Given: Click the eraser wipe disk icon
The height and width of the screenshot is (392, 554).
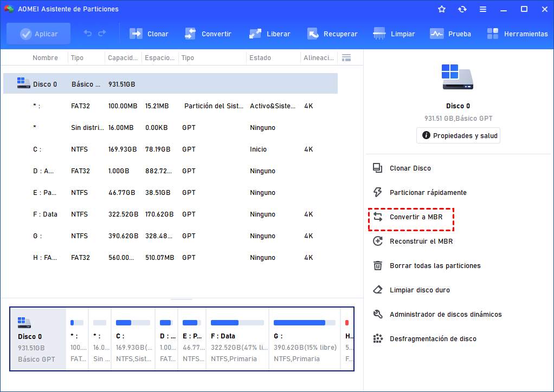Looking at the screenshot, I should point(378,290).
